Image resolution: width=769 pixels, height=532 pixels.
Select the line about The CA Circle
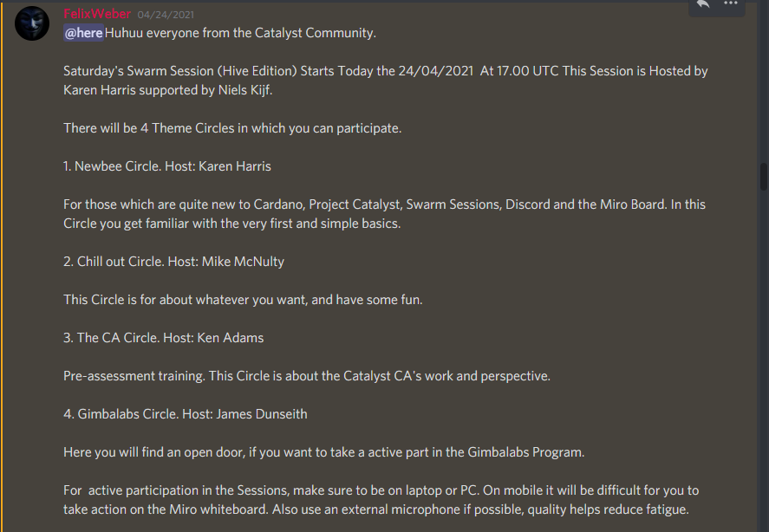163,338
